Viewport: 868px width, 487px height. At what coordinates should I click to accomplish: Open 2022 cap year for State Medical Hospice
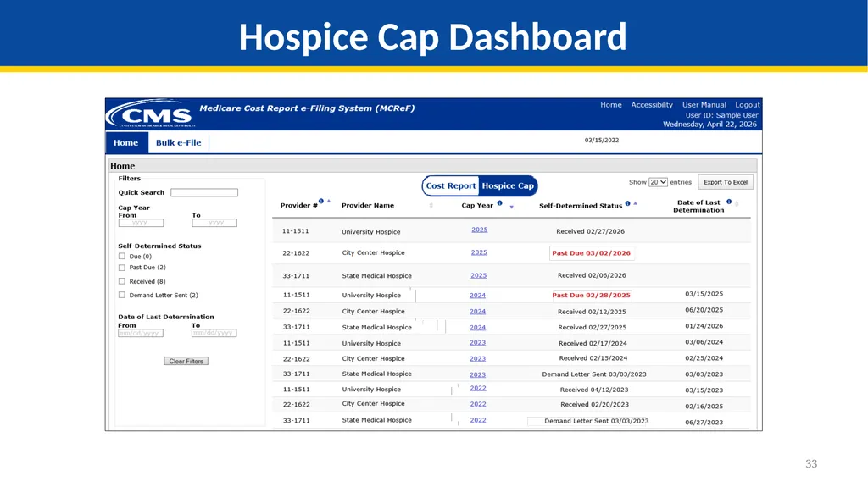pyautogui.click(x=478, y=421)
